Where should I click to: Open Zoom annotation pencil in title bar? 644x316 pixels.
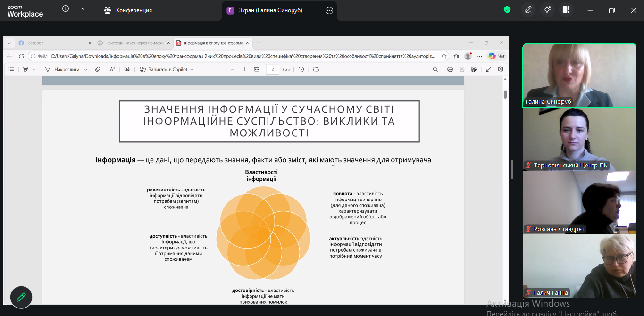click(x=528, y=10)
